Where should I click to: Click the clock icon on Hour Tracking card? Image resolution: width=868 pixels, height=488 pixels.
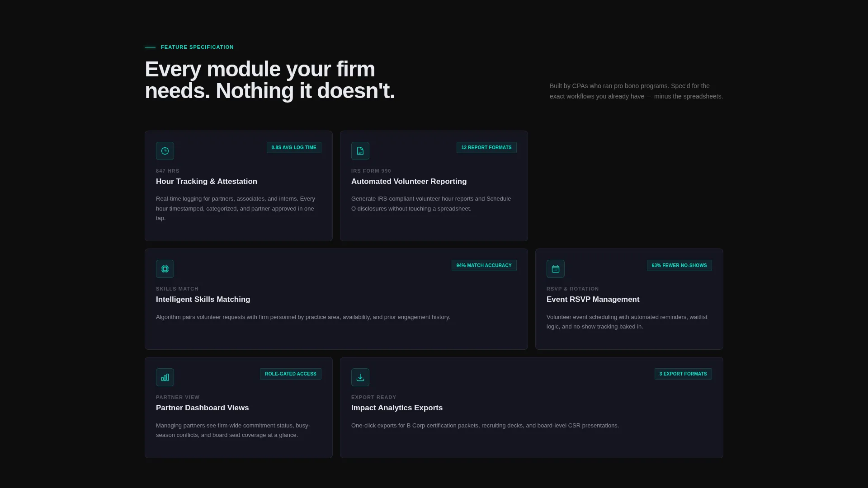pyautogui.click(x=165, y=151)
